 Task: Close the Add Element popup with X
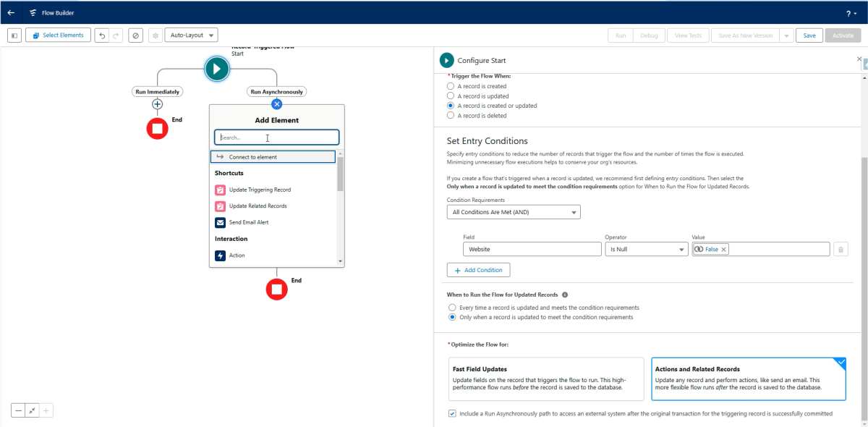click(x=276, y=104)
